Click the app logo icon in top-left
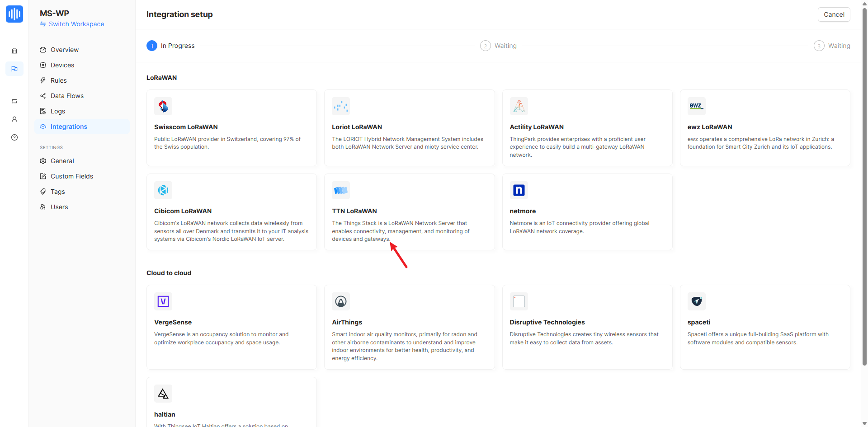868x427 pixels. (14, 14)
